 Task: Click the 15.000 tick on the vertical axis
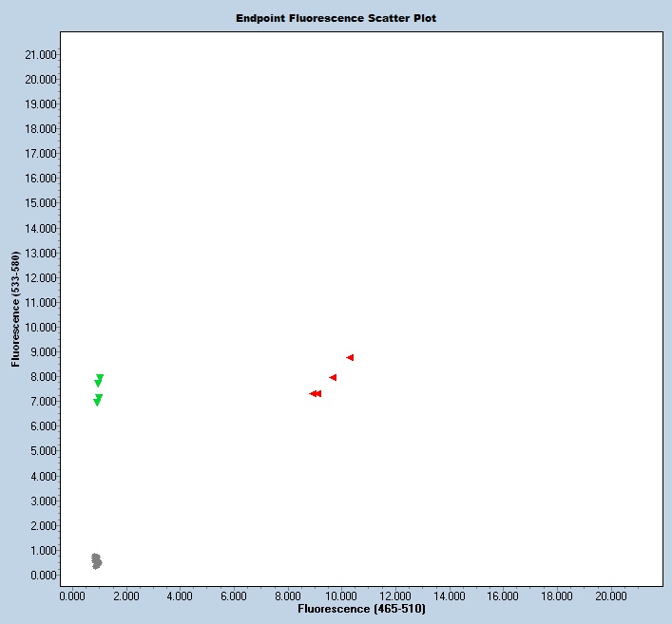pyautogui.click(x=39, y=203)
